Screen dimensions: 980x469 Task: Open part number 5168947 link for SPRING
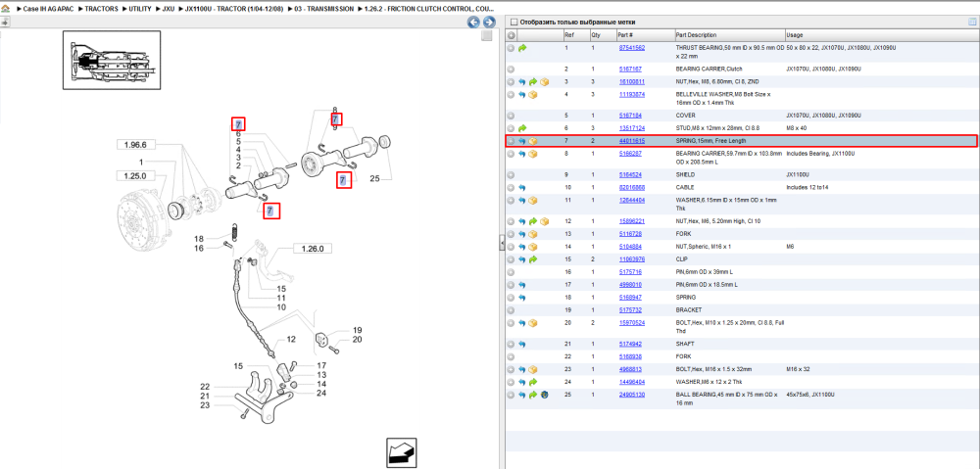point(630,298)
